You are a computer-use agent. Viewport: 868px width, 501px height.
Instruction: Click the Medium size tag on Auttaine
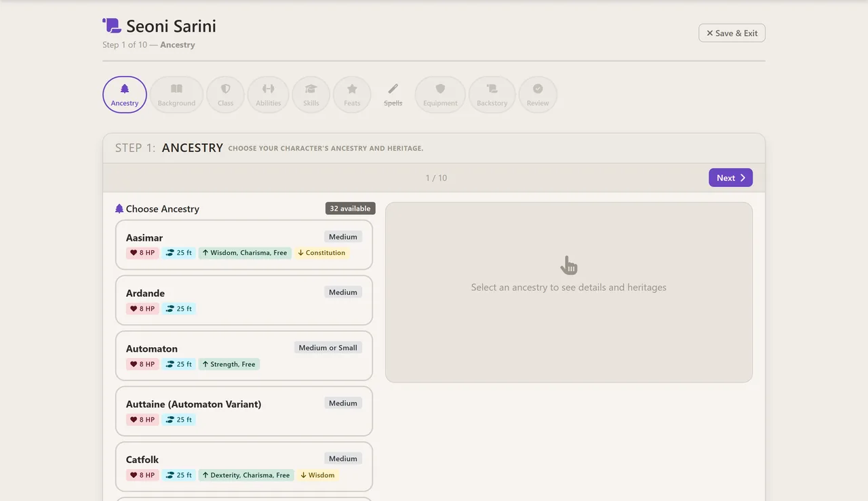(343, 403)
